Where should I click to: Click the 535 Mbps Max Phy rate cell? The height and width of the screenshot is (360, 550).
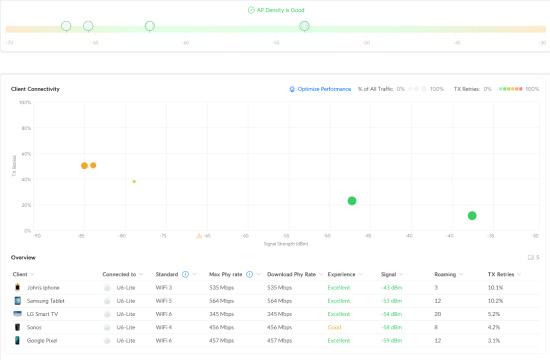coord(221,288)
